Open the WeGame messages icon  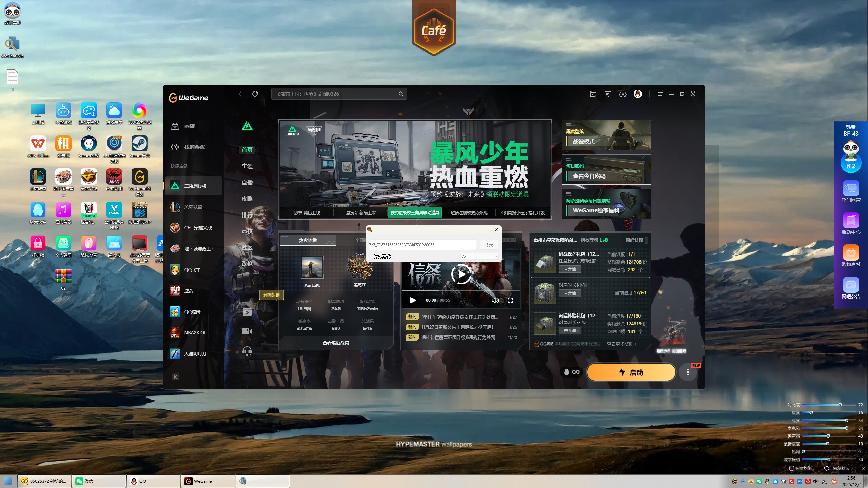tap(608, 94)
